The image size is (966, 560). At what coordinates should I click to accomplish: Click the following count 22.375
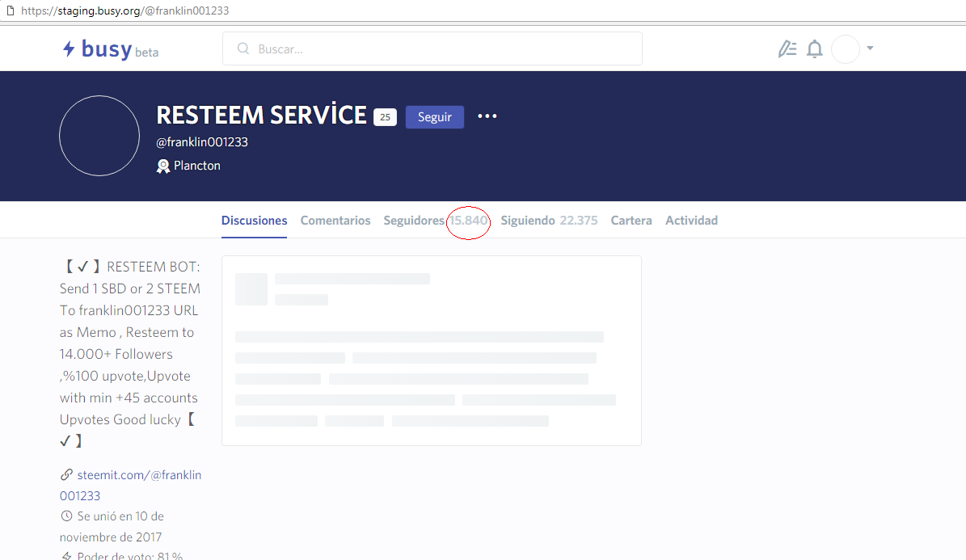579,220
